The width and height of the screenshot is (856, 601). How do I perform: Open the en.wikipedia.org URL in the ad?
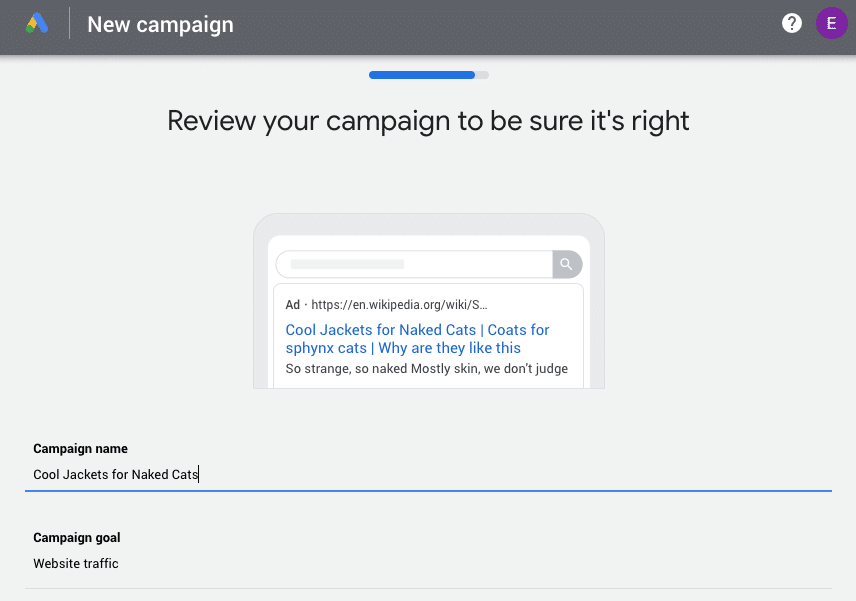[x=399, y=305]
